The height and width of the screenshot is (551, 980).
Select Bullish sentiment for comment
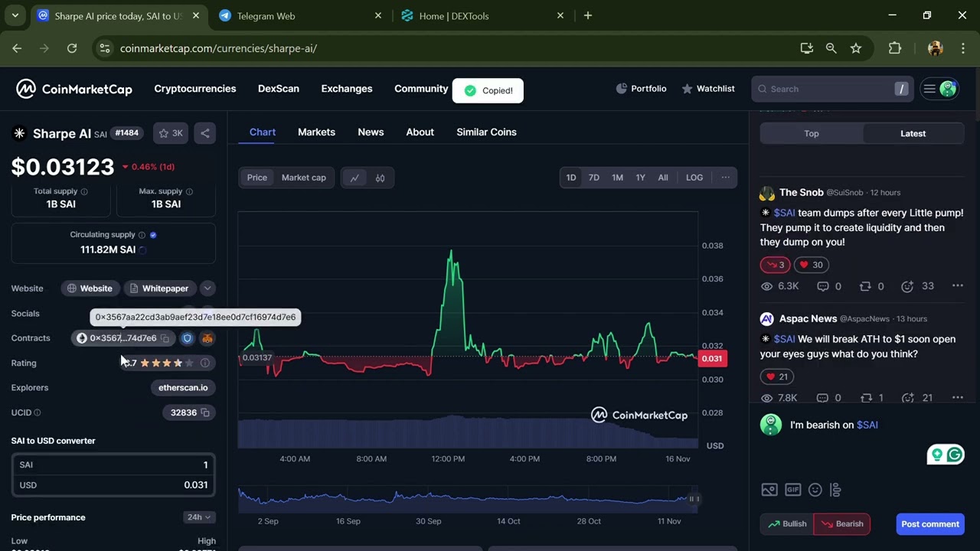787,524
